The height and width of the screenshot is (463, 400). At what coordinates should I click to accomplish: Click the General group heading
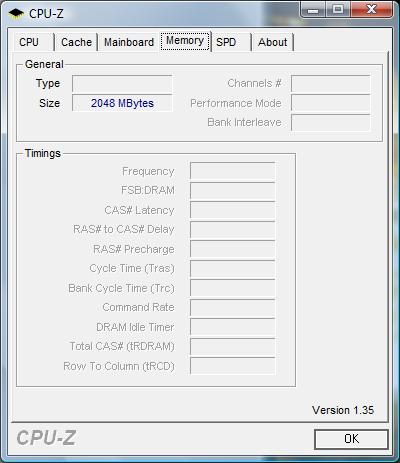(x=44, y=64)
